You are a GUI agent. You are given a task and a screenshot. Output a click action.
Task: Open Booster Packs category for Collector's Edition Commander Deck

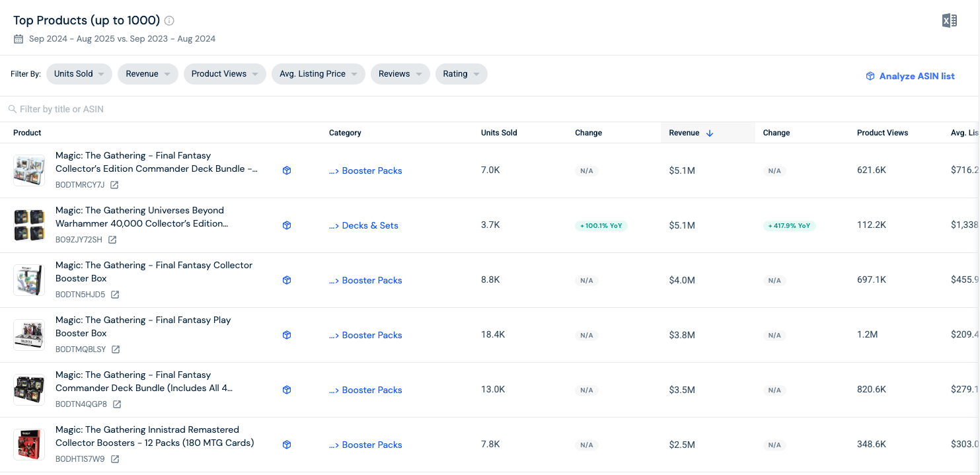pyautogui.click(x=365, y=170)
